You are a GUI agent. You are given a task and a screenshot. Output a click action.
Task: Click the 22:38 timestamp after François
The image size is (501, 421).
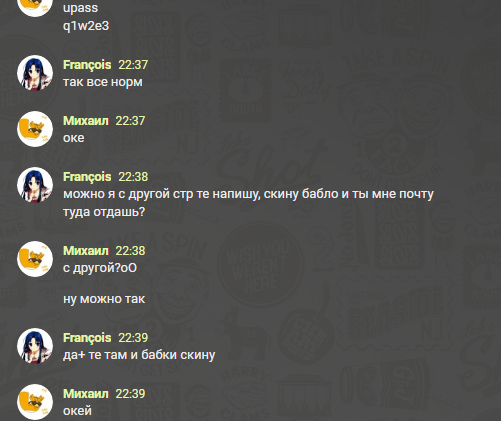133,177
